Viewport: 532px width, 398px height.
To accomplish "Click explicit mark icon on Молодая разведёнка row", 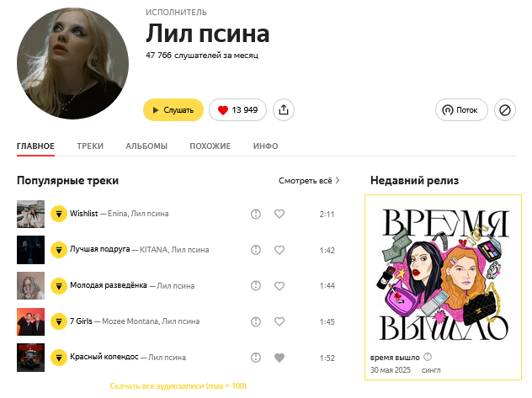I will coord(256,286).
